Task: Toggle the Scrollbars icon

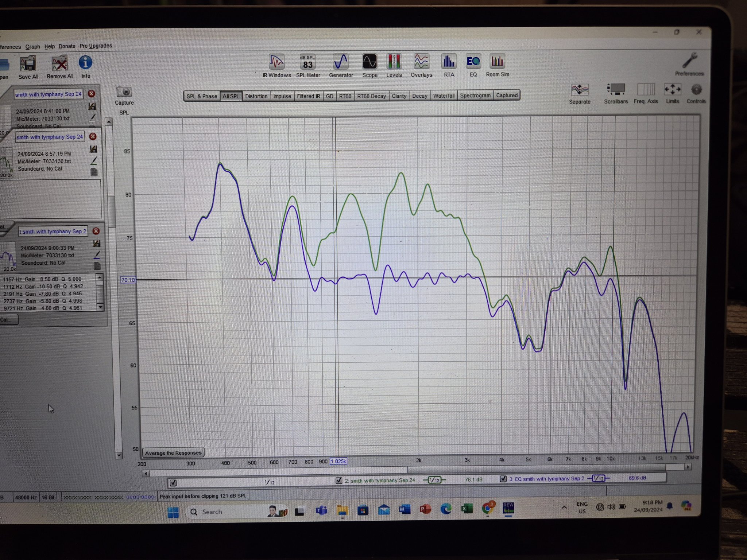Action: [616, 94]
